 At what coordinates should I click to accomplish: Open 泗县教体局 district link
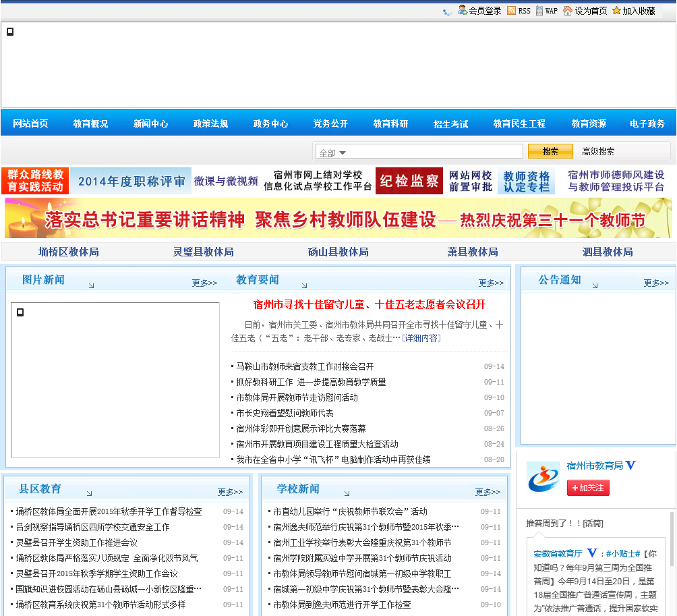coord(608,252)
